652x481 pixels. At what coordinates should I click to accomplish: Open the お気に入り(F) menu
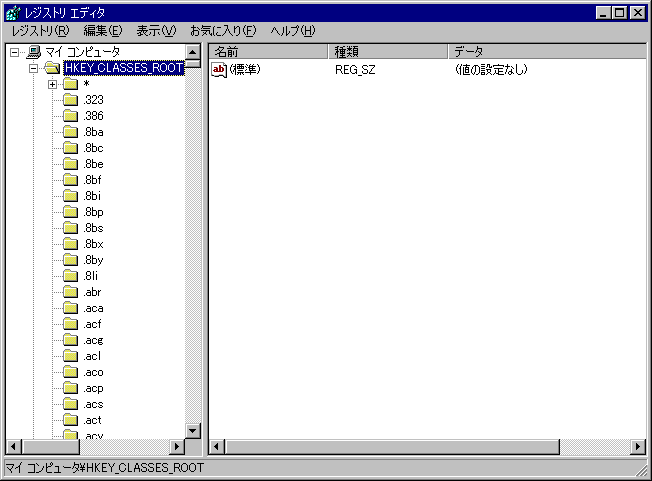222,31
